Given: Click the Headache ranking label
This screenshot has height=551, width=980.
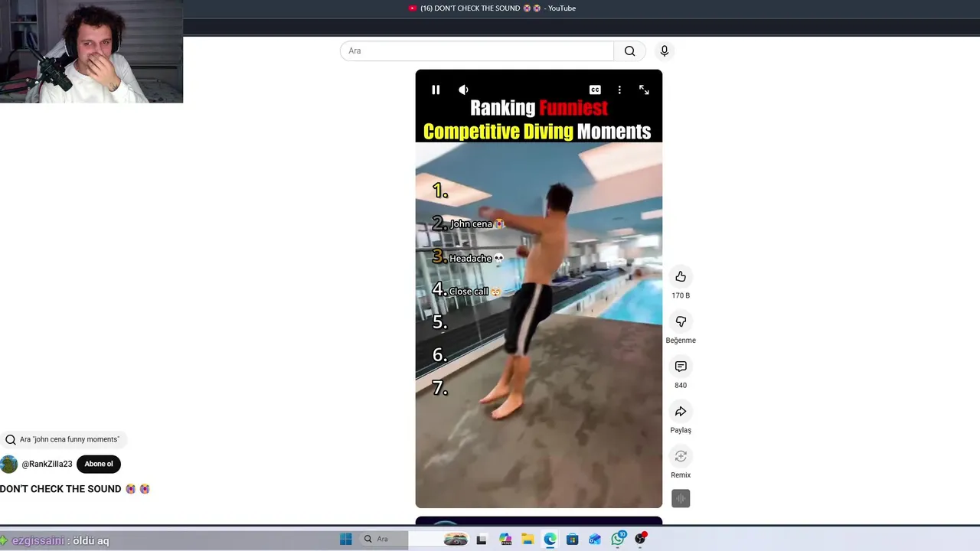Looking at the screenshot, I should click(x=475, y=258).
